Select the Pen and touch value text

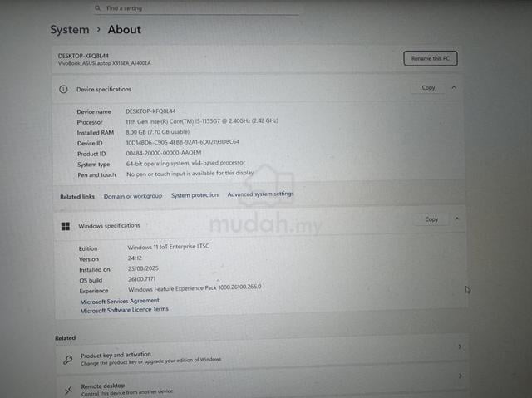(190, 174)
